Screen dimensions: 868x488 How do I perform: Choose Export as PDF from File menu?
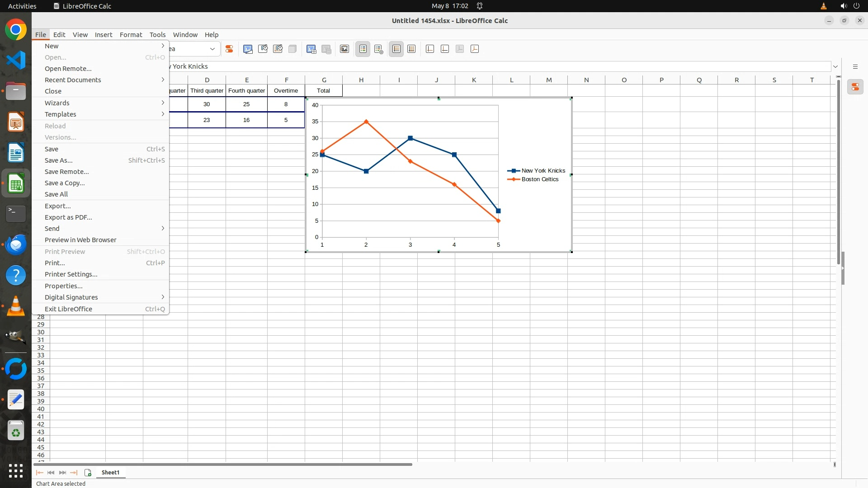[x=68, y=217]
